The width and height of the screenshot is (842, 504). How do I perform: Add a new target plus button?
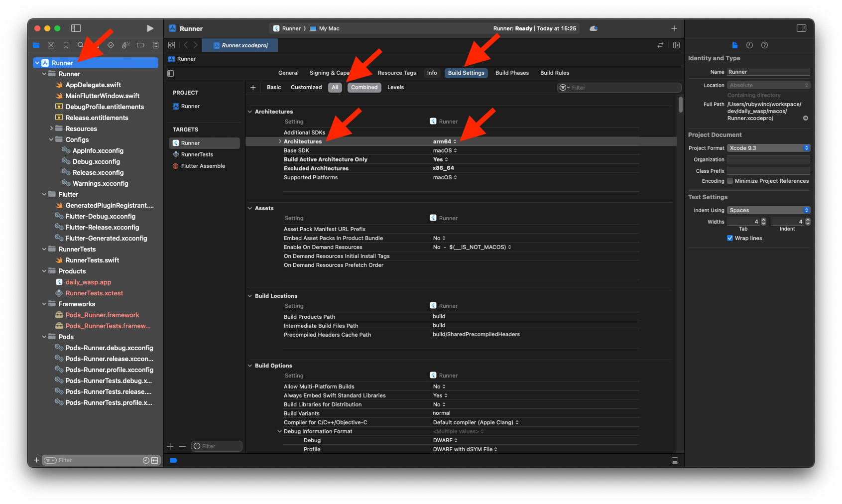[170, 446]
